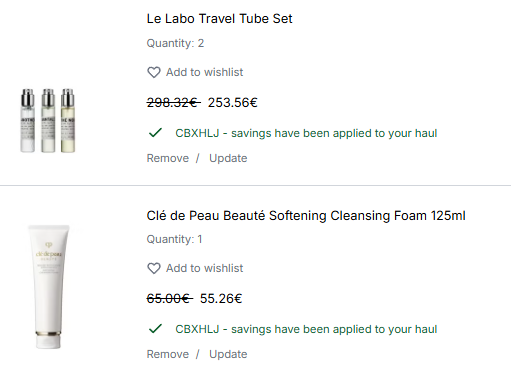The image size is (511, 365).
Task: Update the Le Labo Travel Tube Set item
Action: (x=228, y=158)
